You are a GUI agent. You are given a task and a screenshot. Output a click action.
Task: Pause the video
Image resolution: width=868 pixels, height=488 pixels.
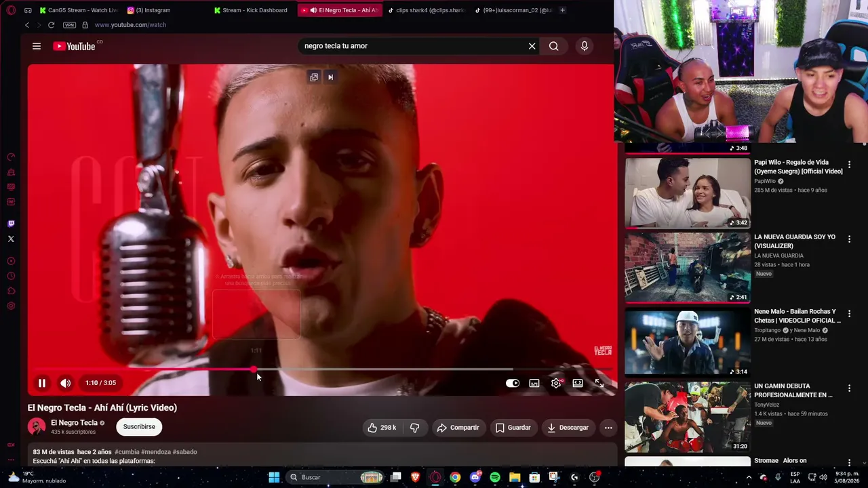42,383
